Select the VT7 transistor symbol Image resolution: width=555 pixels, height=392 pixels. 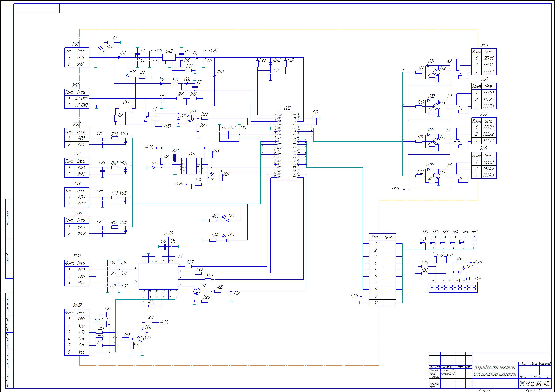pyautogui.click(x=140, y=339)
